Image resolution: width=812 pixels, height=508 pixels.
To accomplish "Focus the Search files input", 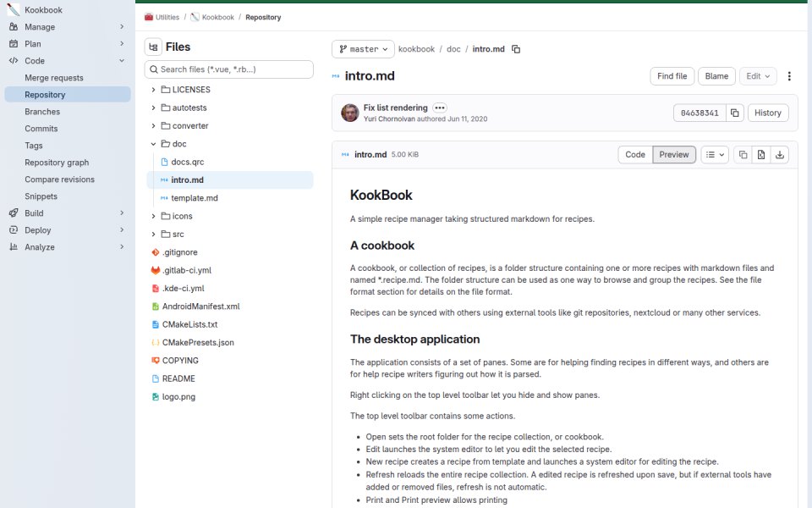I will [x=229, y=69].
